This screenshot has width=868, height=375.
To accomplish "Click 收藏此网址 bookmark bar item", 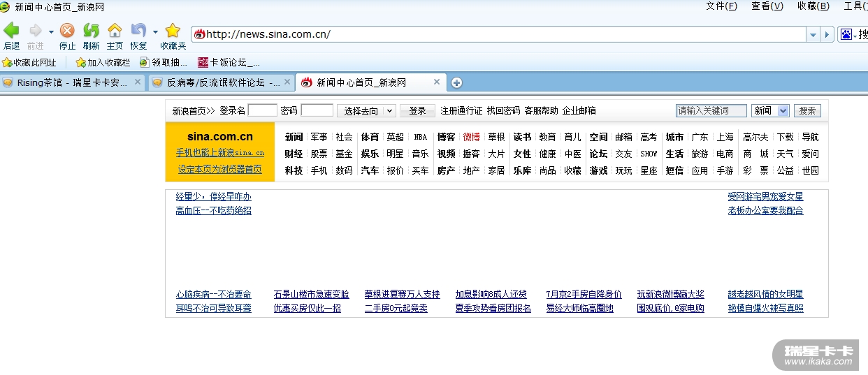I will coord(29,63).
